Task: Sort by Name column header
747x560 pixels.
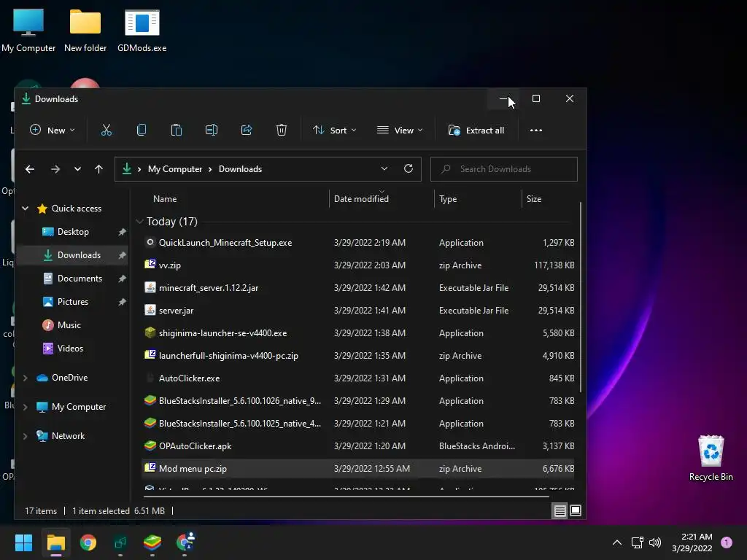Action: [165, 199]
